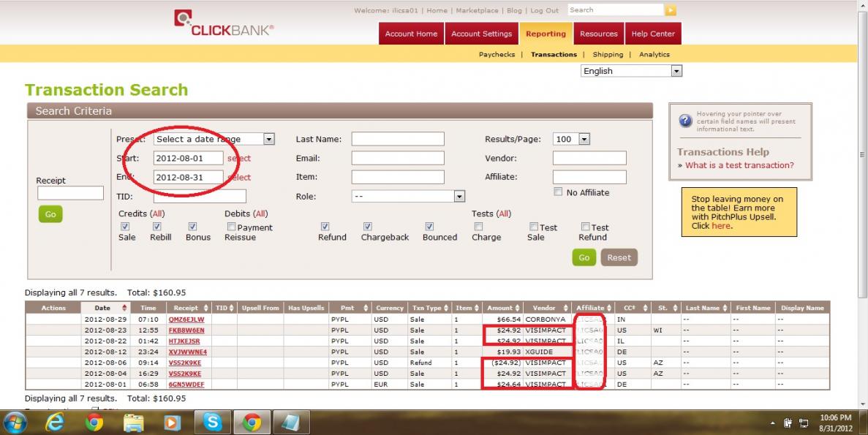The width and height of the screenshot is (868, 435).
Task: Sort results using the TID column arrows
Action: point(231,308)
